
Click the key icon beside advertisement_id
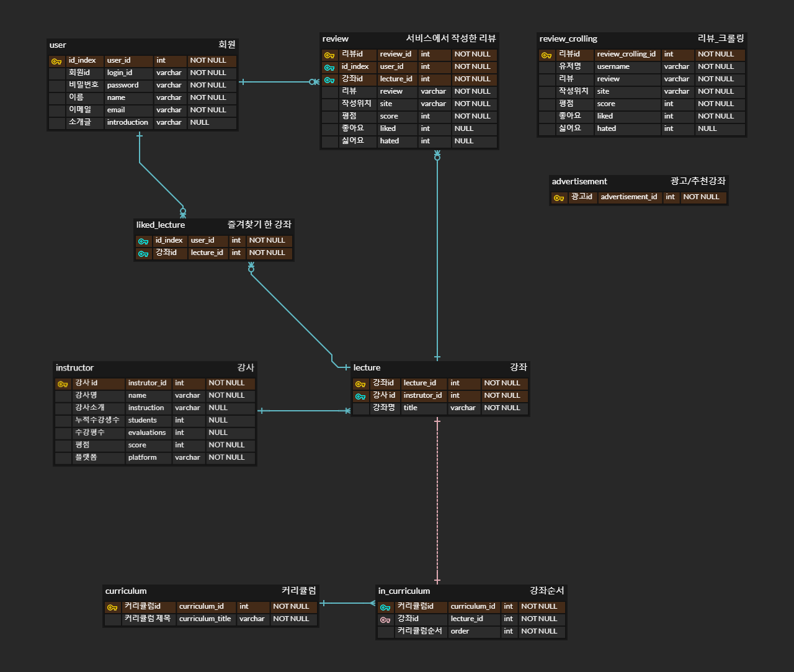point(559,198)
